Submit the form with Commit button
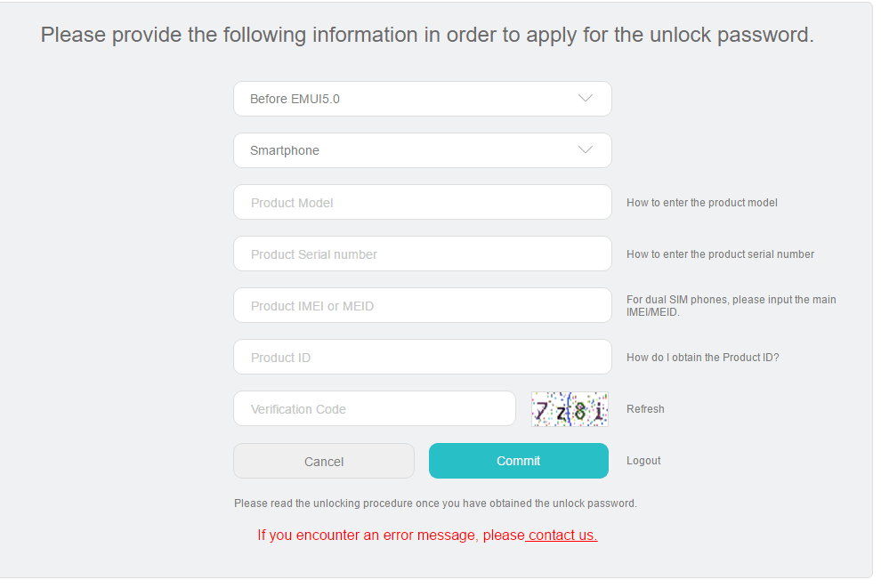Viewport: 881px width, 588px height. click(519, 461)
